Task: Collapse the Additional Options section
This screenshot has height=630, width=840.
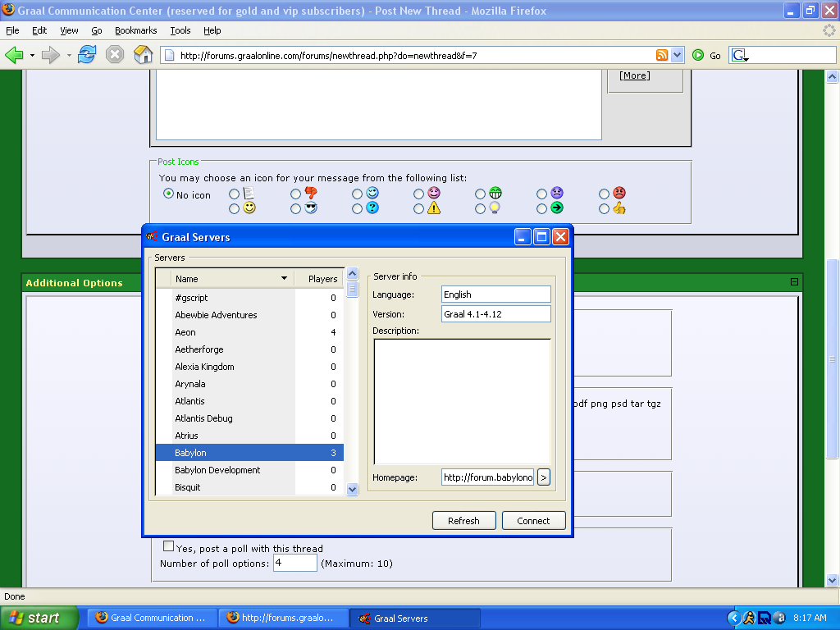Action: point(793,282)
